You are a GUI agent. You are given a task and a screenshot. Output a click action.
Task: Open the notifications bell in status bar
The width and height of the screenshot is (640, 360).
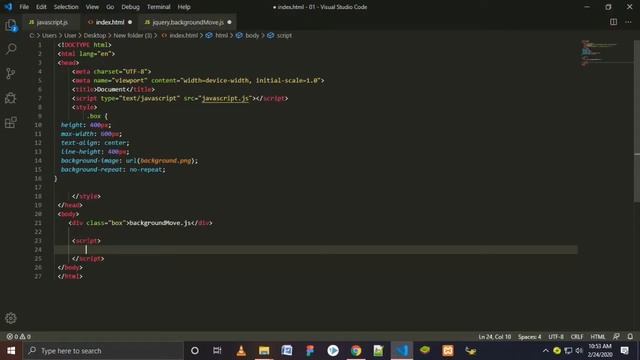click(x=630, y=337)
